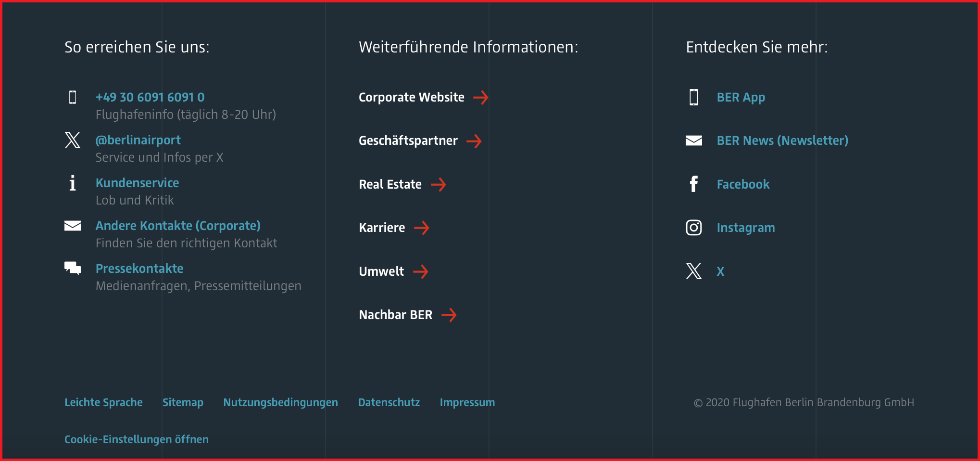Click the red arrow next to Corporate Website

[x=481, y=98]
